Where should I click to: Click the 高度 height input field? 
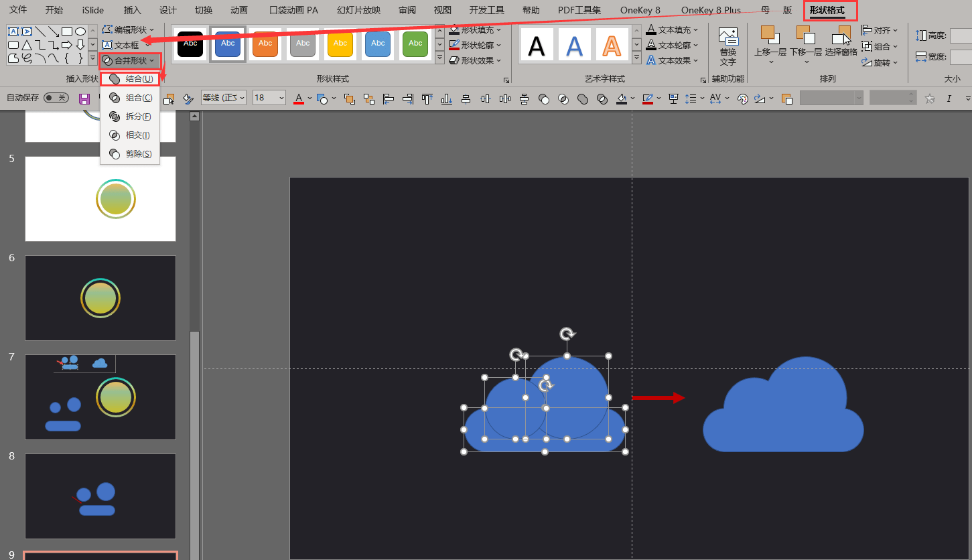tap(961, 36)
